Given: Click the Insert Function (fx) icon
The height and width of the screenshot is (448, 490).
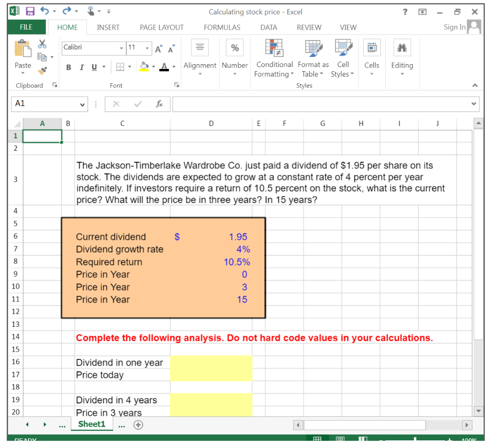Looking at the screenshot, I should coord(159,104).
